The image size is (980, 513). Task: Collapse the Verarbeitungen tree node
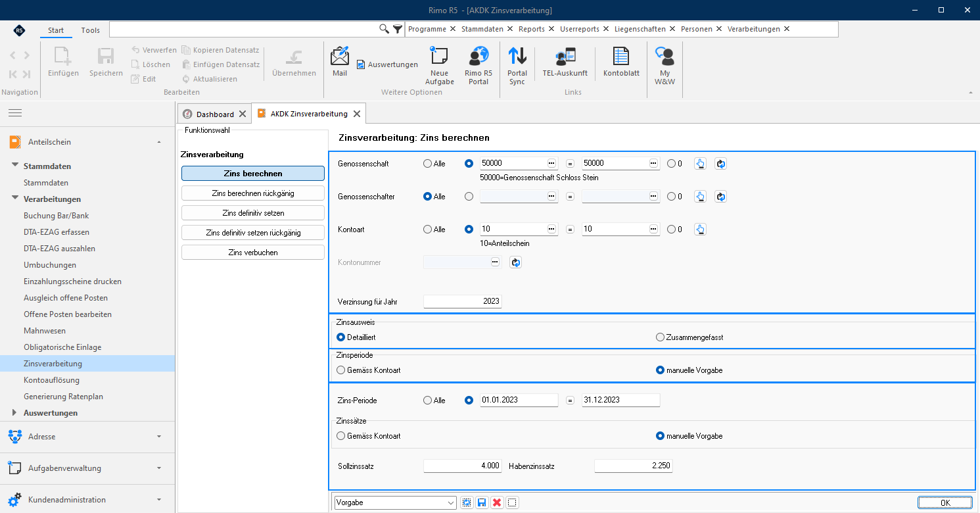click(x=15, y=198)
